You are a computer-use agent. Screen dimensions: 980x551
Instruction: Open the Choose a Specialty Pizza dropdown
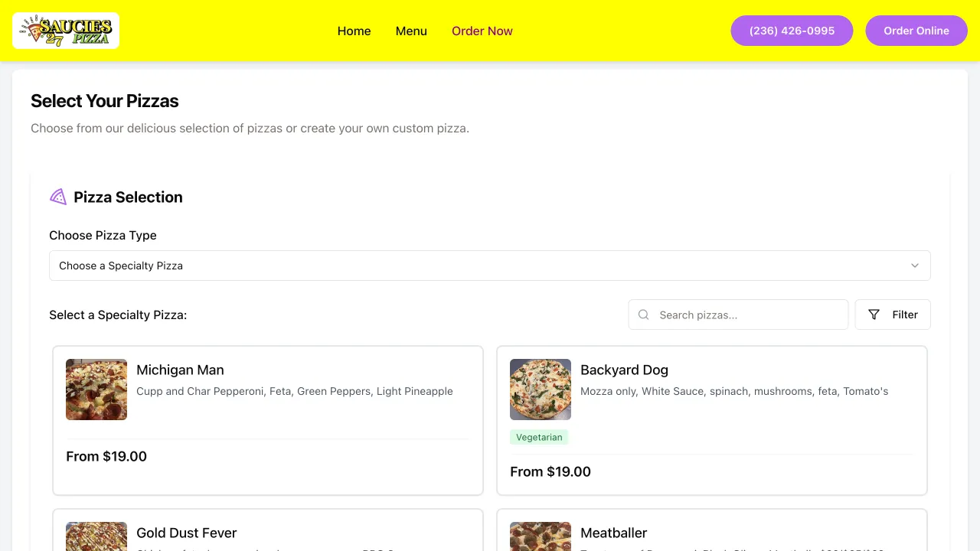tap(489, 266)
